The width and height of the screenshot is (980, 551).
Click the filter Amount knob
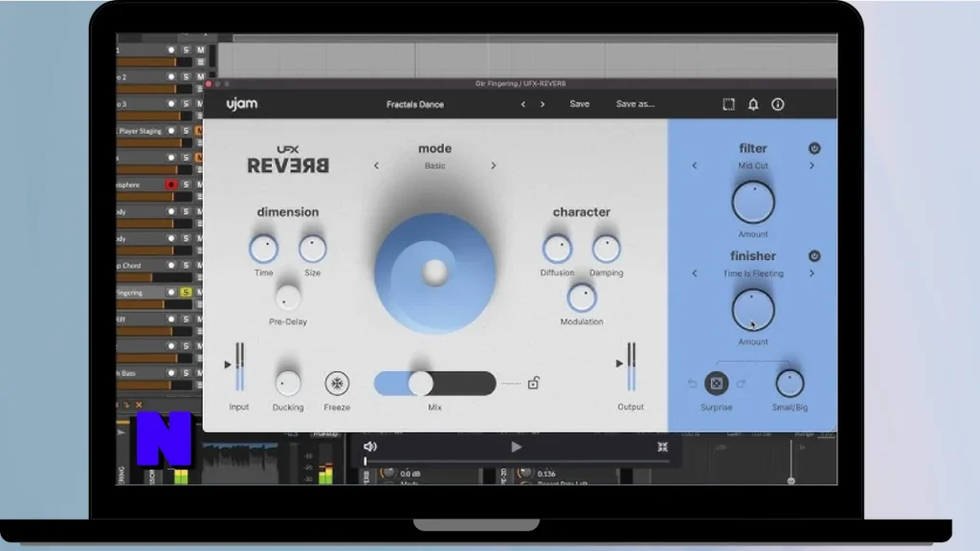coord(753,203)
